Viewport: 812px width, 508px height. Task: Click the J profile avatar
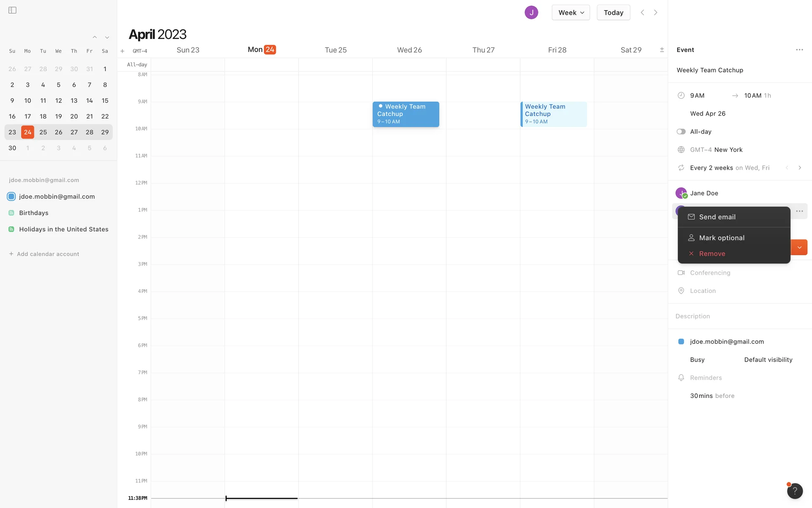[x=531, y=13]
